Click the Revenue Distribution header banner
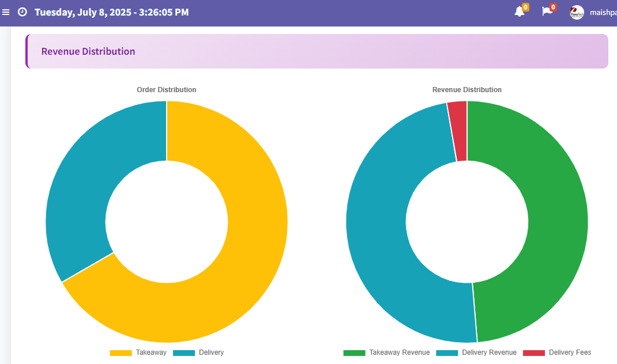 click(x=317, y=51)
